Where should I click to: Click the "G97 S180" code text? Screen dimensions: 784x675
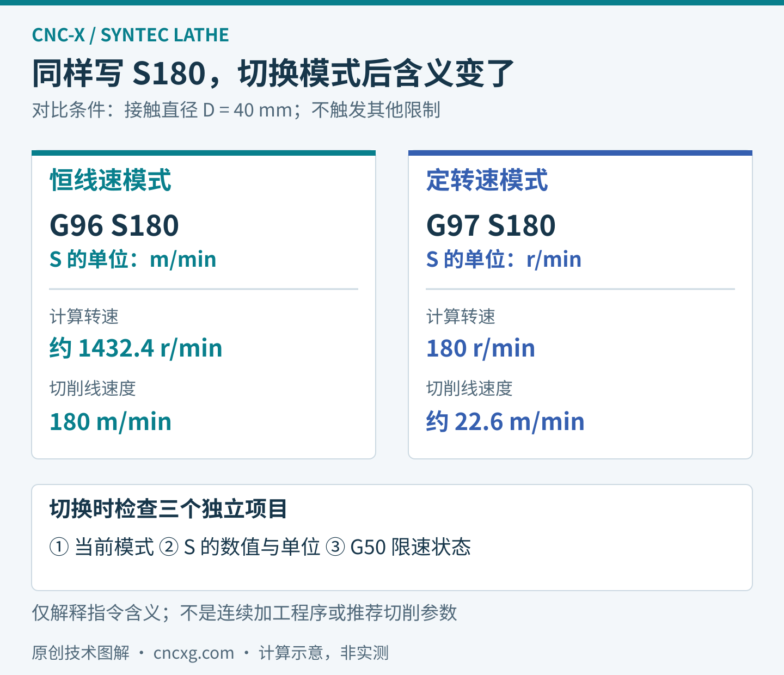pyautogui.click(x=491, y=225)
